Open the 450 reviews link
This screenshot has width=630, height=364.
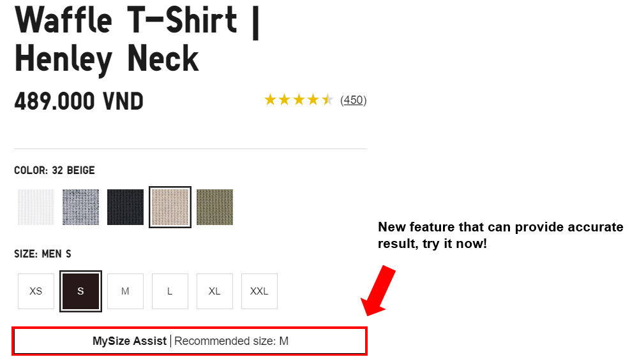[x=353, y=100]
